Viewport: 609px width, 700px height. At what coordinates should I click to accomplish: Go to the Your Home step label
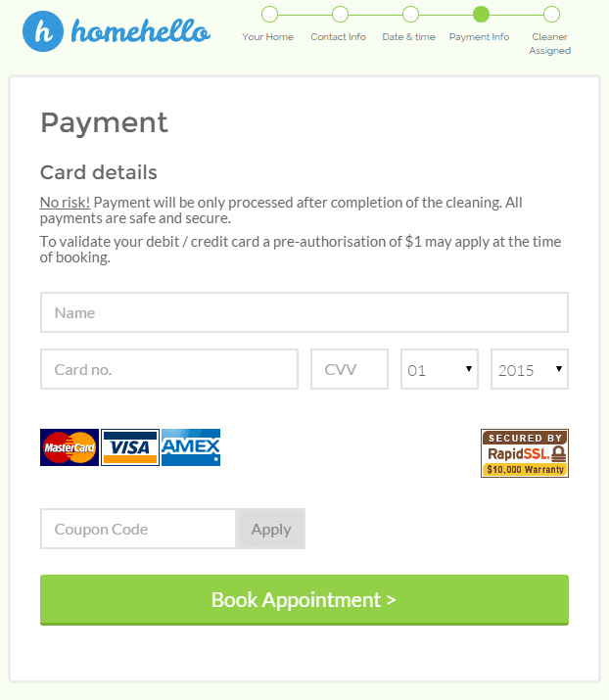(267, 37)
